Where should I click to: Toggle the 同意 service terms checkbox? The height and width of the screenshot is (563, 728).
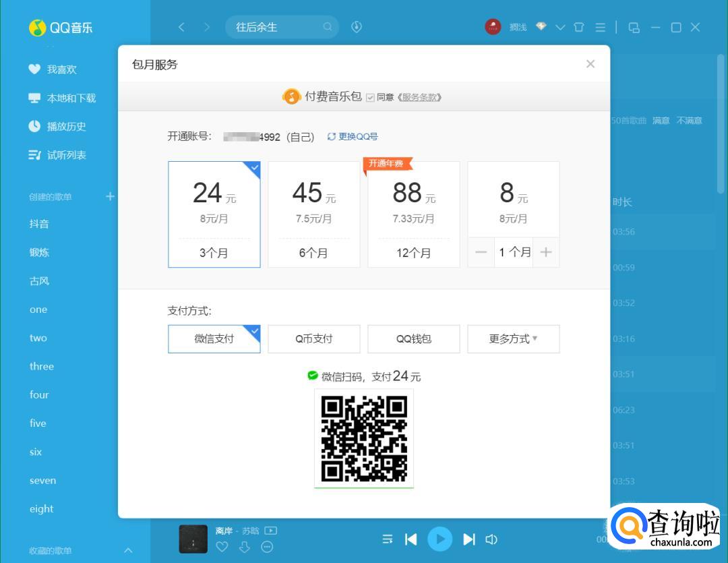click(x=370, y=98)
